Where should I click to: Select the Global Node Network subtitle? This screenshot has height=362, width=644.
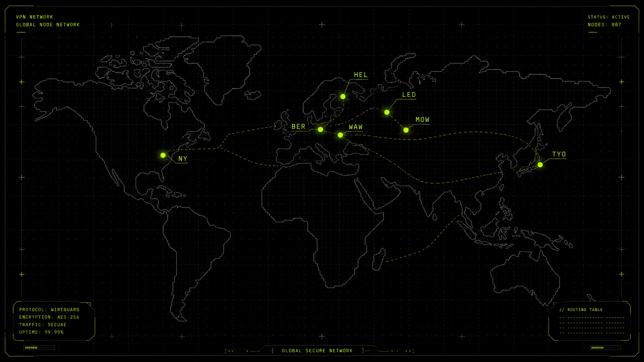[48, 25]
